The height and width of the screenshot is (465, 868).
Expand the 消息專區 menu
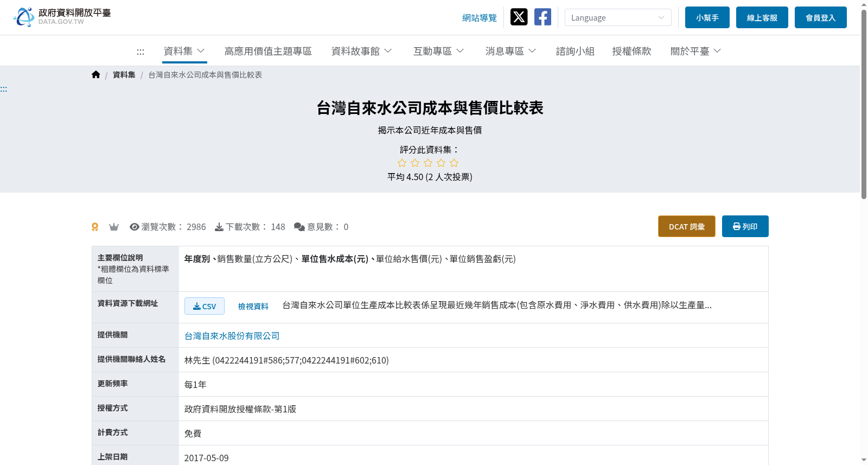[511, 51]
